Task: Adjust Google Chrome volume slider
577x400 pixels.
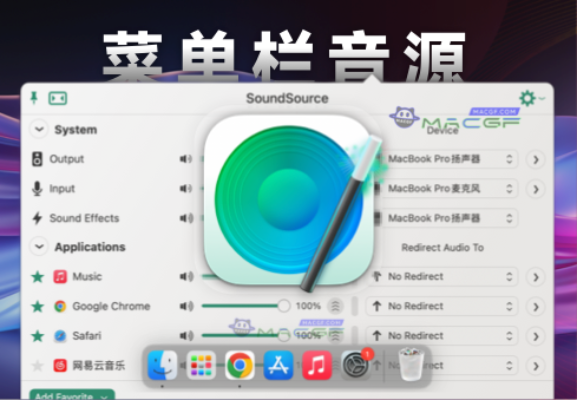Action: pos(246,306)
